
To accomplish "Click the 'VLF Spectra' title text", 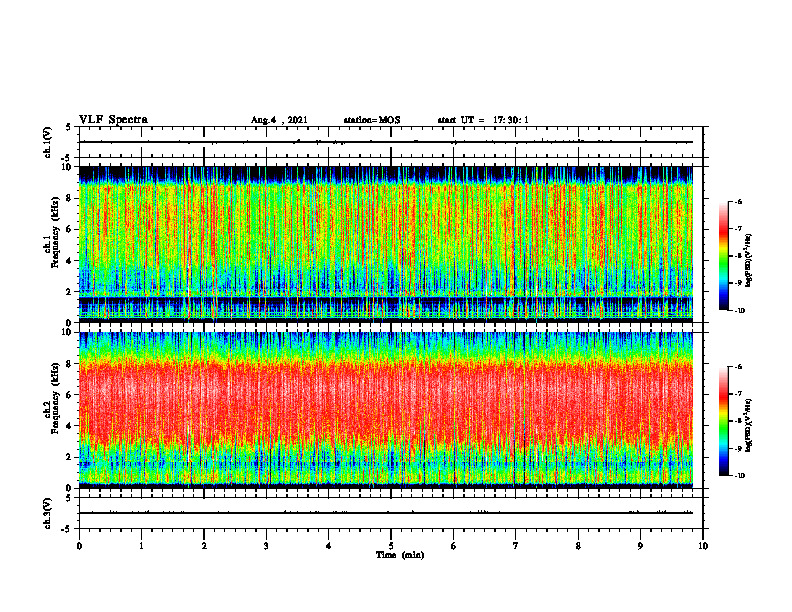I will click(x=113, y=120).
